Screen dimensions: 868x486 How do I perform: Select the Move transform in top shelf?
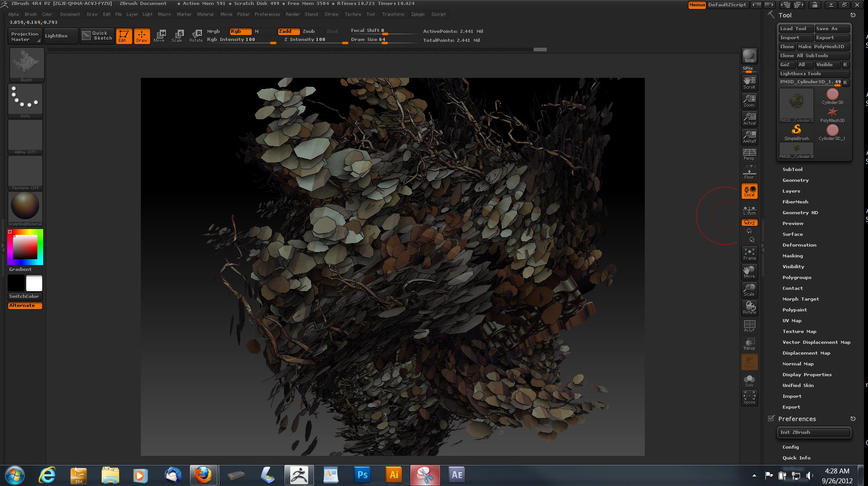(159, 36)
